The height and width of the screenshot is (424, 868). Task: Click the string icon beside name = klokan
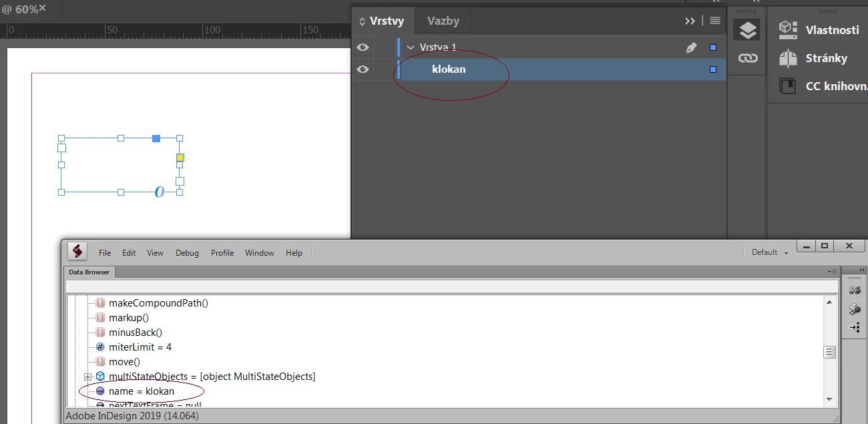point(100,391)
